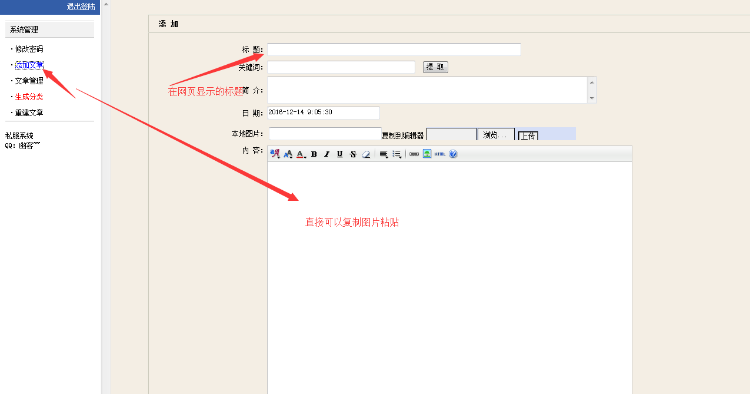This screenshot has width=750, height=394.
Task: Click the file path box beside 浏览
Action: pyautogui.click(x=451, y=135)
